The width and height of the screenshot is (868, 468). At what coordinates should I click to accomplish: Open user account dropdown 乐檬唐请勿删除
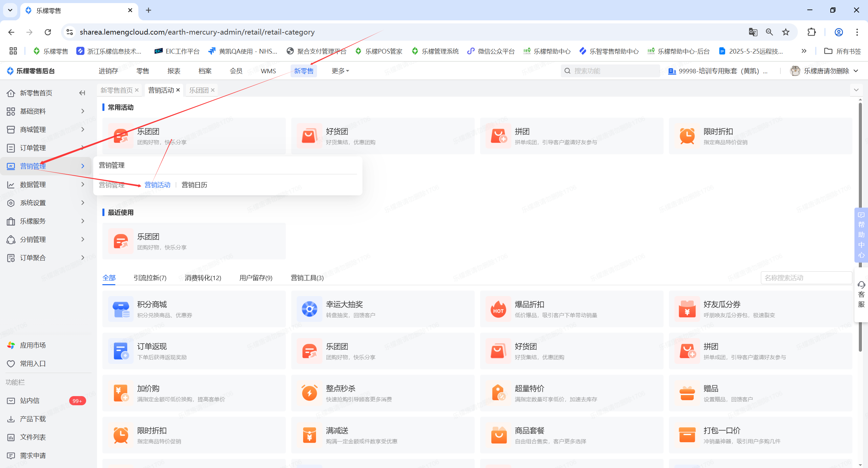(824, 71)
